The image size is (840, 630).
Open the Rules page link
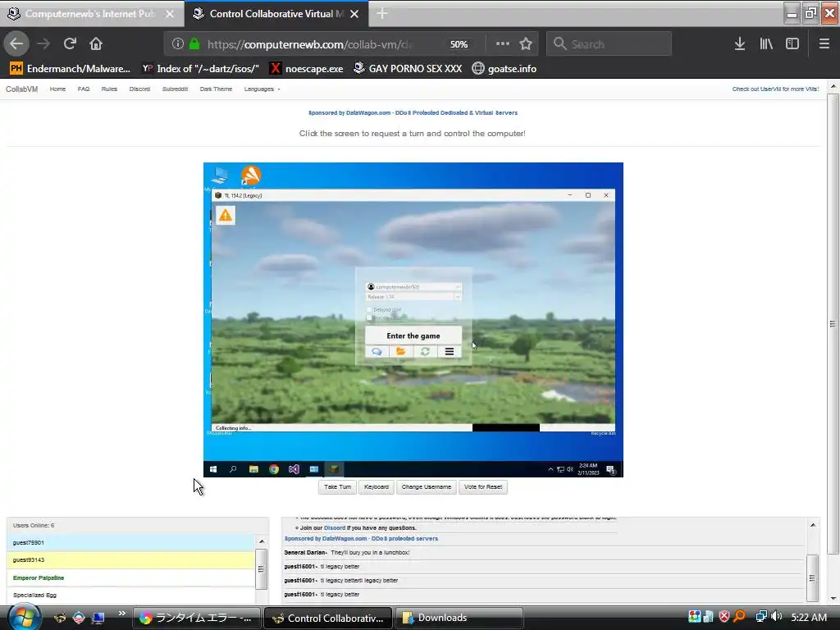[x=109, y=89]
